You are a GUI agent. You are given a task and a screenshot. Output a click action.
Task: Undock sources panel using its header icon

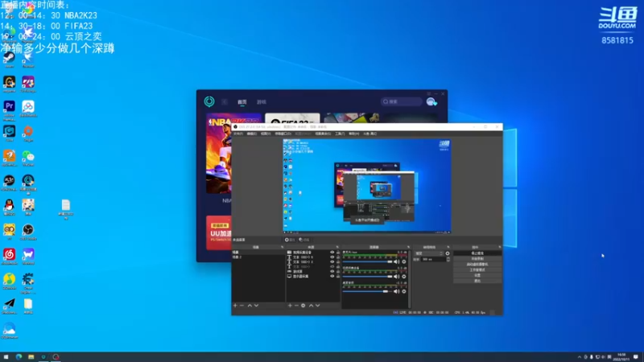pyautogui.click(x=337, y=247)
